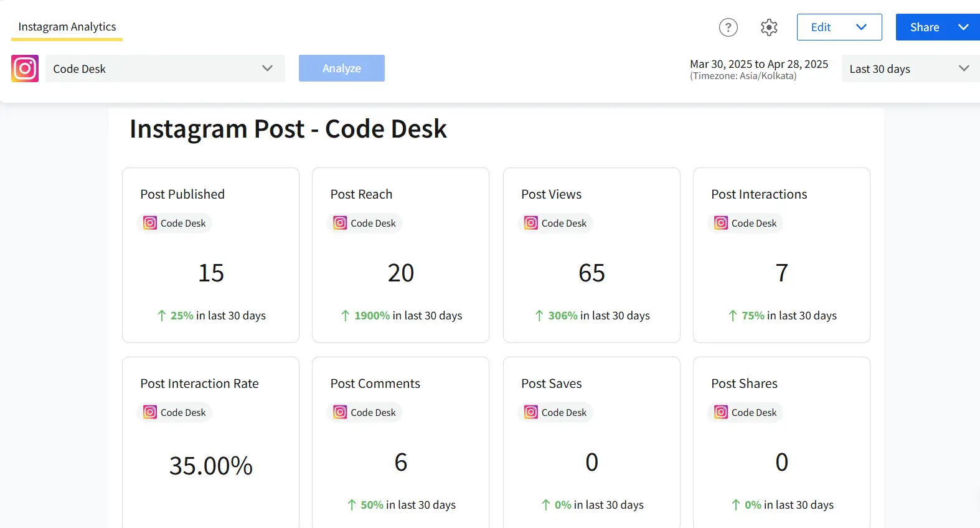The width and height of the screenshot is (980, 528).
Task: Click Instagram icon in Post Published card
Action: (x=150, y=223)
